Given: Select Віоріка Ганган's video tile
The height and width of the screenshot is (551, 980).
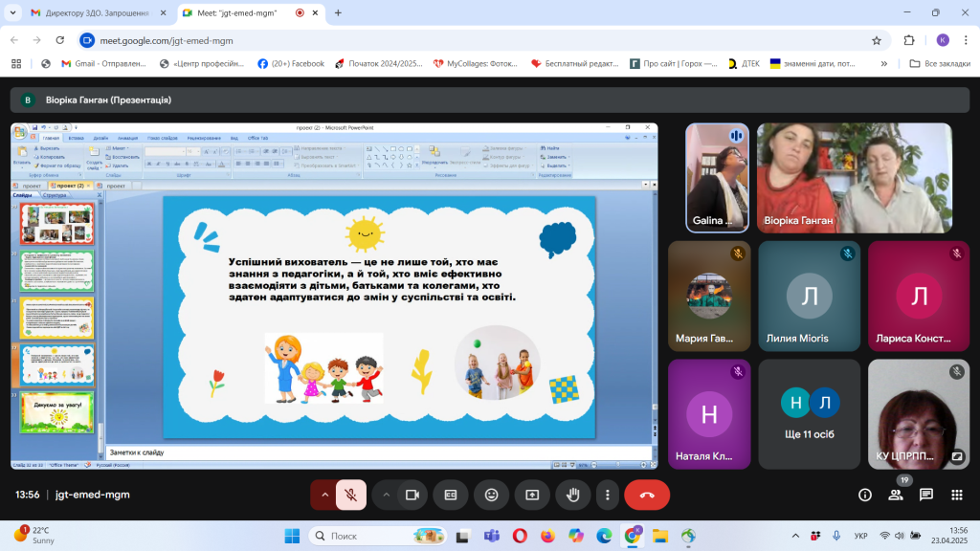Looking at the screenshot, I should 855,178.
